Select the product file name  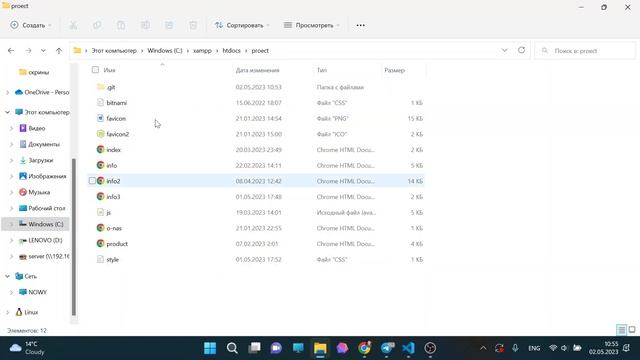click(x=117, y=244)
